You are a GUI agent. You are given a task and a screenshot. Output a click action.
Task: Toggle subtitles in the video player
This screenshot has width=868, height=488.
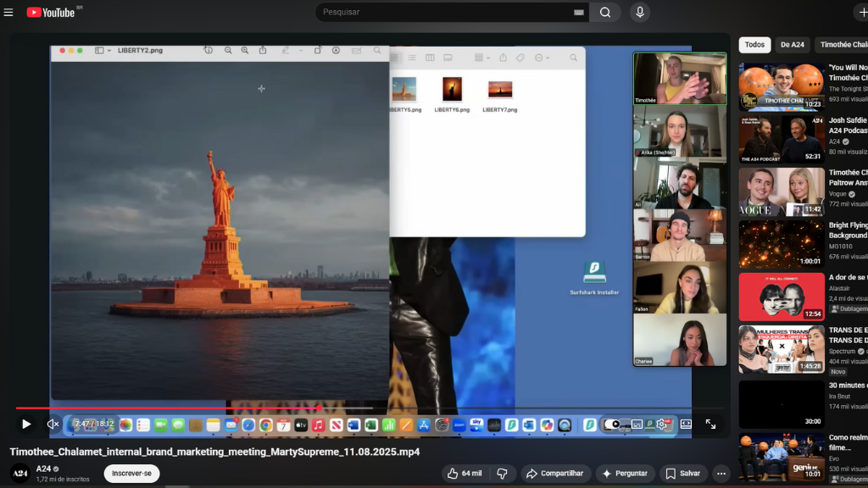click(x=637, y=424)
